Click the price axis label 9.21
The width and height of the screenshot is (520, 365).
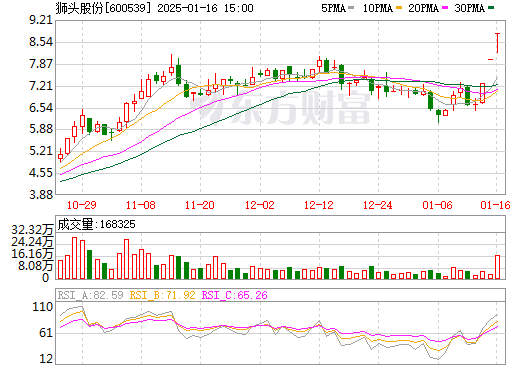tap(41, 20)
